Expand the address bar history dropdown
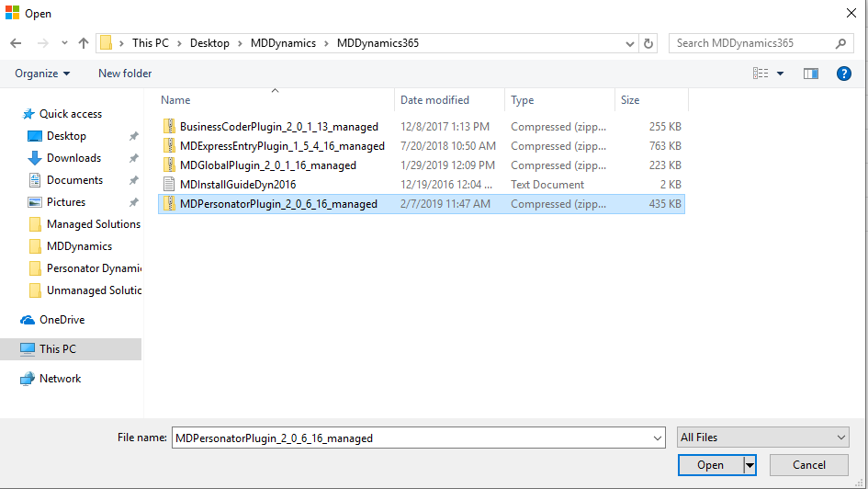This screenshot has width=868, height=489. [630, 43]
